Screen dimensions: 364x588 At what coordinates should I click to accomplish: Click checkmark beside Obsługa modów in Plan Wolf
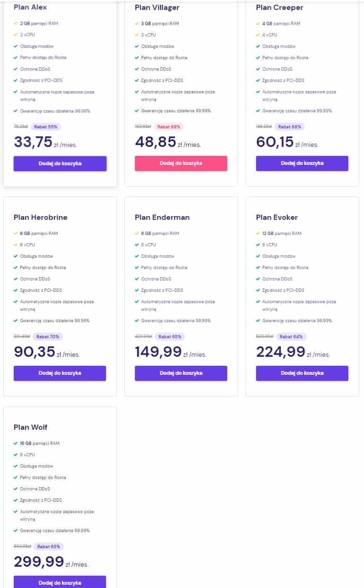[x=16, y=466]
